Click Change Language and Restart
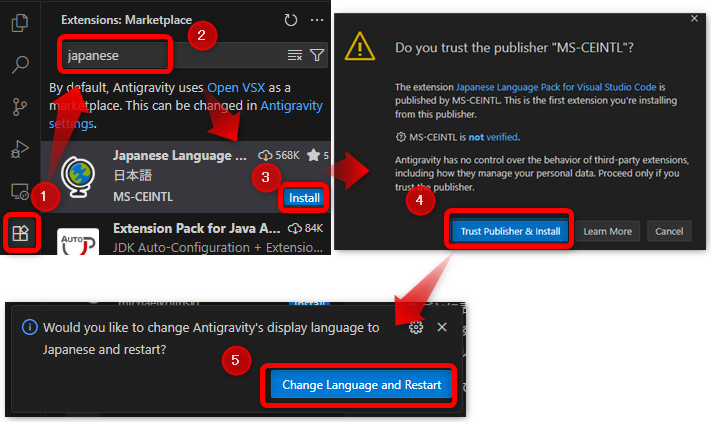The image size is (711, 422). pos(362,385)
